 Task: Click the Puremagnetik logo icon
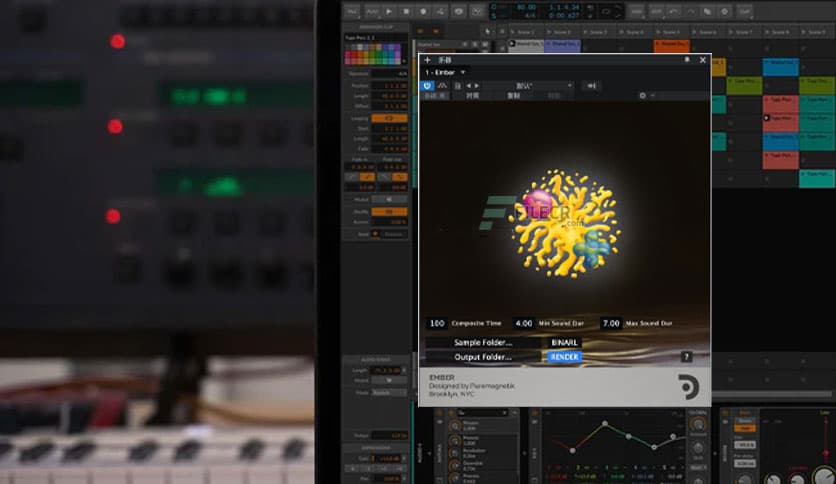click(x=689, y=386)
